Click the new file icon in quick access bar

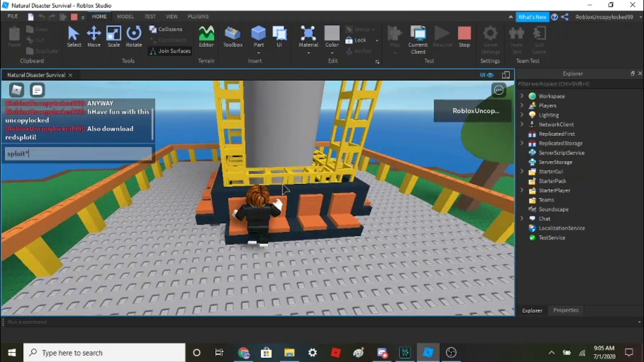tap(31, 17)
